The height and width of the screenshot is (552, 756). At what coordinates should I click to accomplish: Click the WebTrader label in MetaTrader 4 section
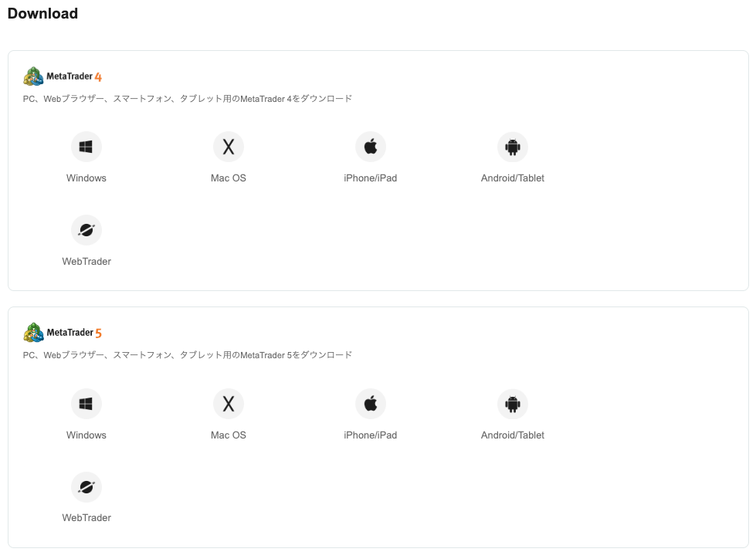[86, 261]
